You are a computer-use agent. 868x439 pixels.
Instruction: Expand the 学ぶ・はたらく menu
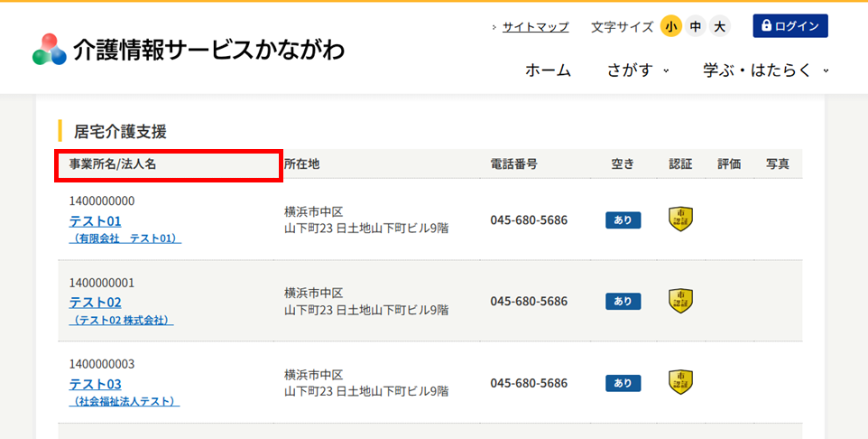coord(766,71)
